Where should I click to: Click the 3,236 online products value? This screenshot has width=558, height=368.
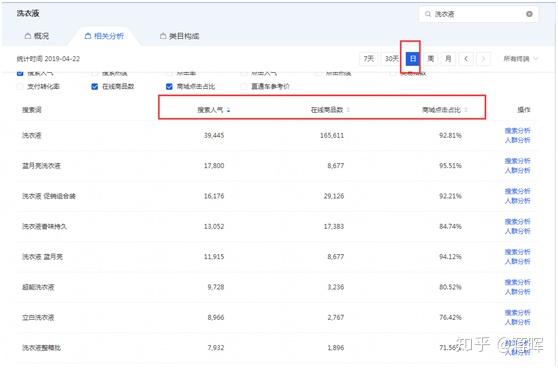tap(336, 287)
